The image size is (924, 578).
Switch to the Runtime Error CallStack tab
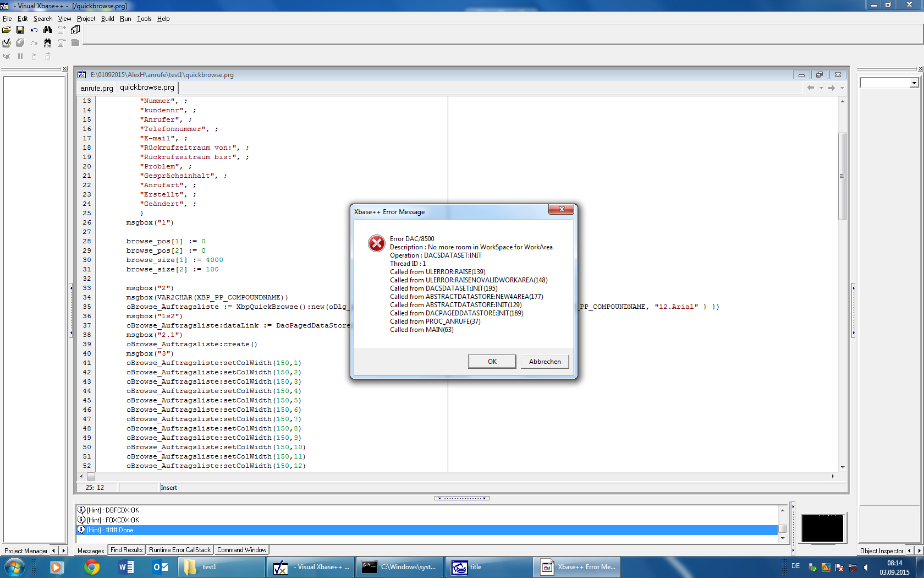179,550
